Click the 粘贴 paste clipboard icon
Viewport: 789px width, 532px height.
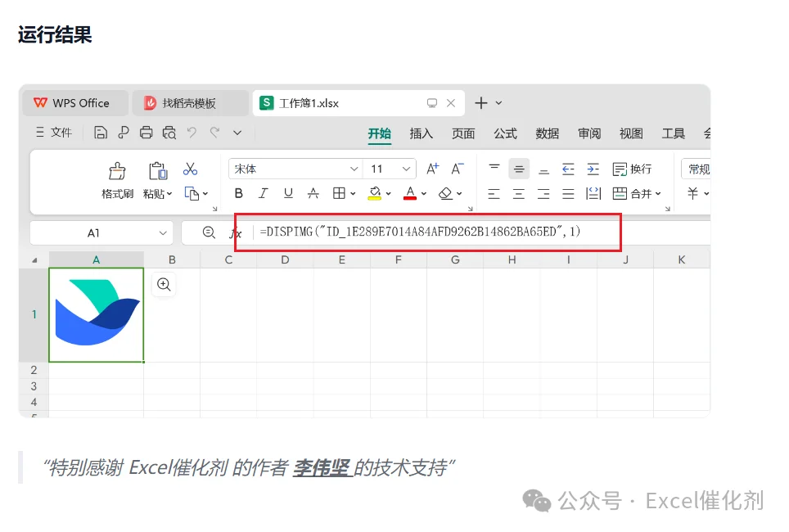tap(158, 171)
